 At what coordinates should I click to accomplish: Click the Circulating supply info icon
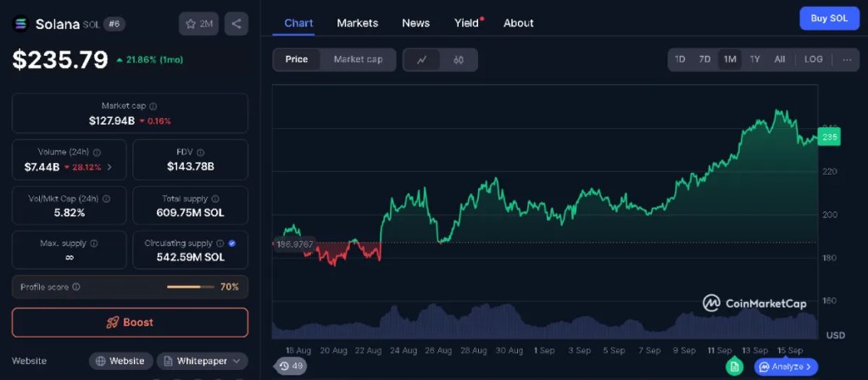[219, 243]
